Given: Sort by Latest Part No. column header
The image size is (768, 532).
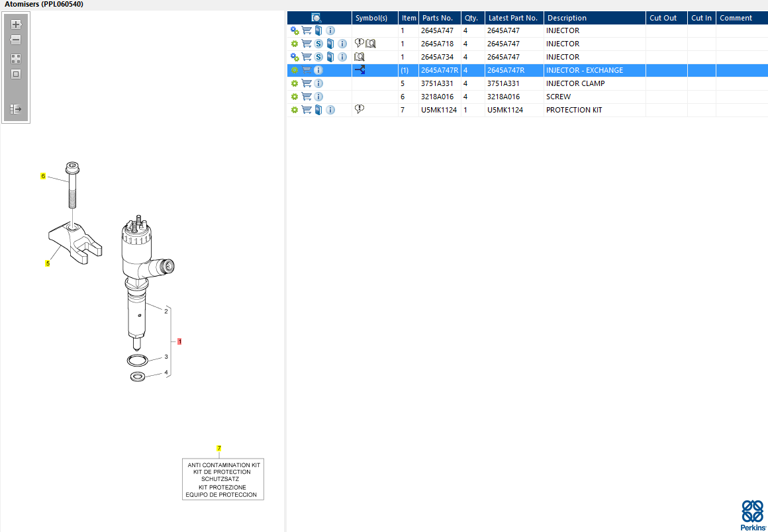Looking at the screenshot, I should point(514,18).
